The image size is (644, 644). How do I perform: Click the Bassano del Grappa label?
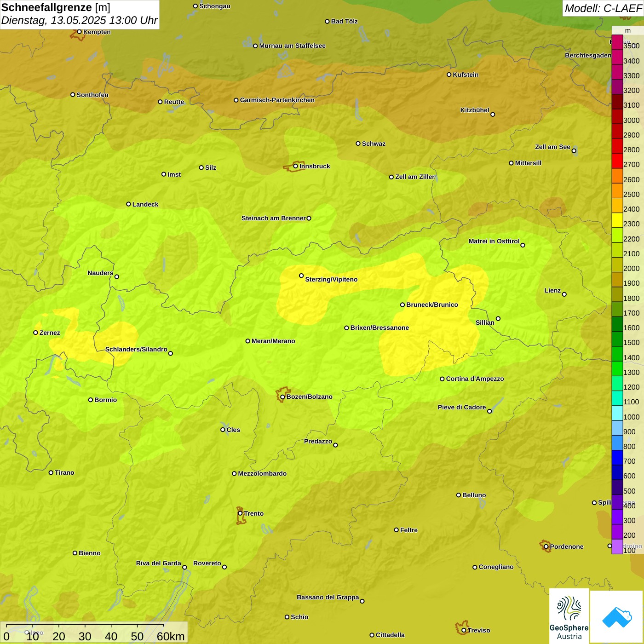coord(328,597)
